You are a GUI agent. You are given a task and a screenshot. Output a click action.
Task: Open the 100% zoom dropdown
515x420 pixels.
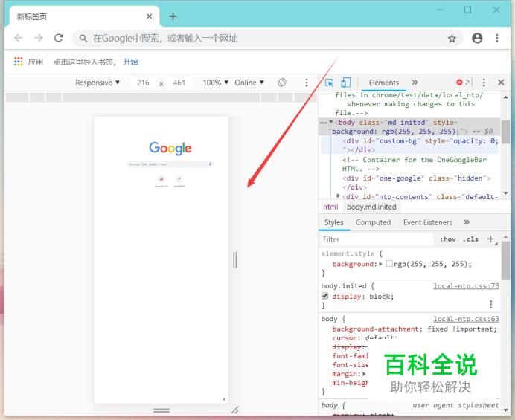(216, 83)
